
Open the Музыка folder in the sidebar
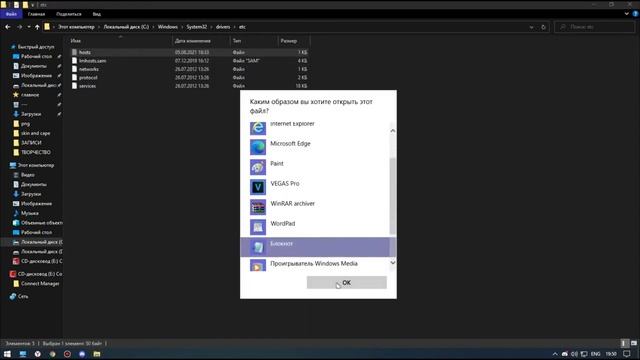click(29, 213)
